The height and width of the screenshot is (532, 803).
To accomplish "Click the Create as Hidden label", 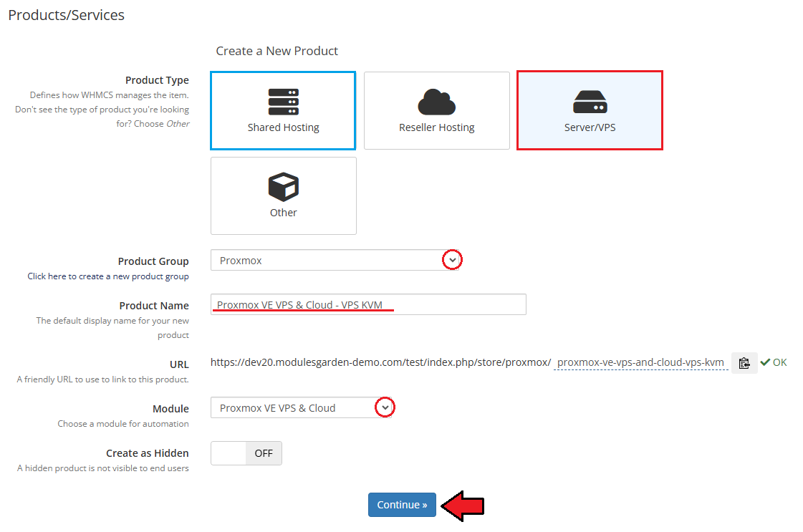I will click(148, 453).
